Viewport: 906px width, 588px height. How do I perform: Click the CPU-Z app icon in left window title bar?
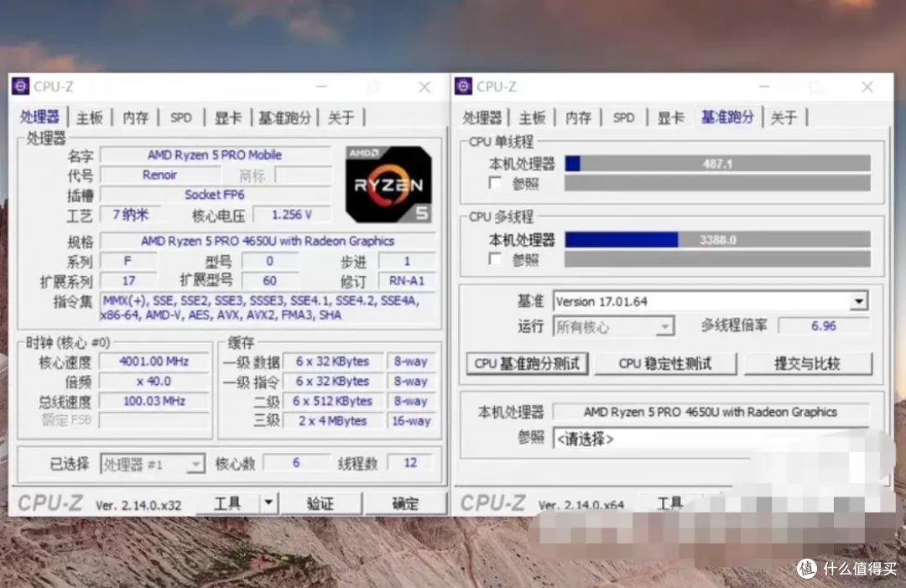(x=21, y=86)
